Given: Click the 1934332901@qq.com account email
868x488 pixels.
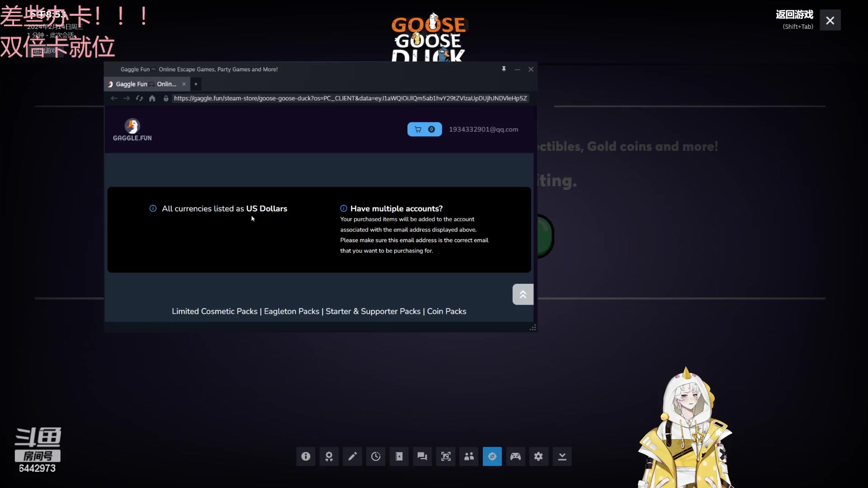Looking at the screenshot, I should point(484,130).
